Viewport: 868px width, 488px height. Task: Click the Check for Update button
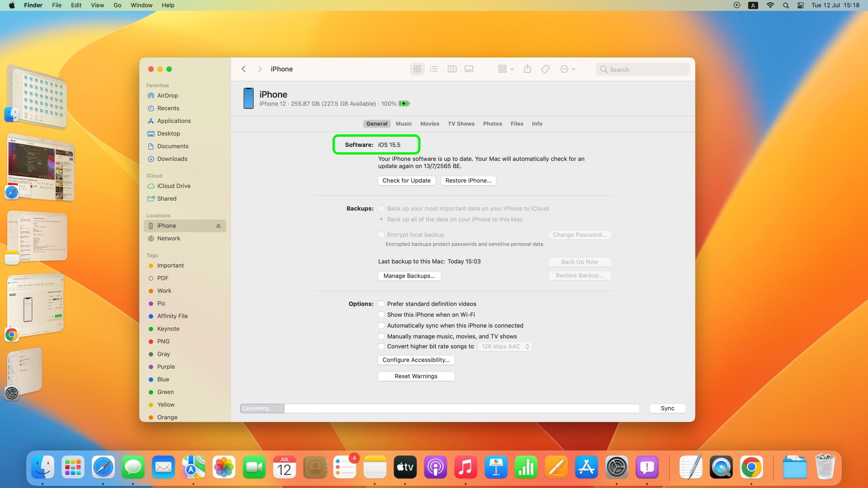pyautogui.click(x=406, y=181)
